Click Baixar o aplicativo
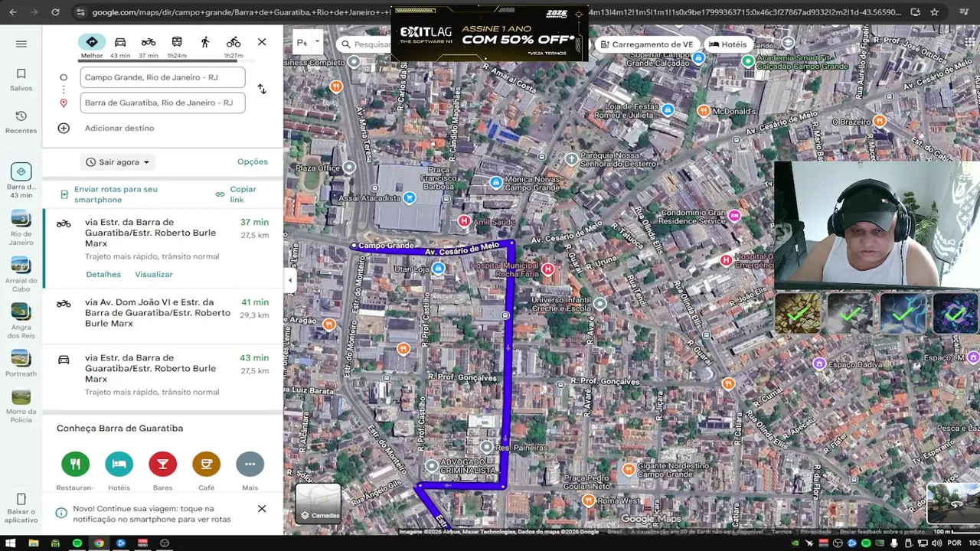 (x=21, y=508)
